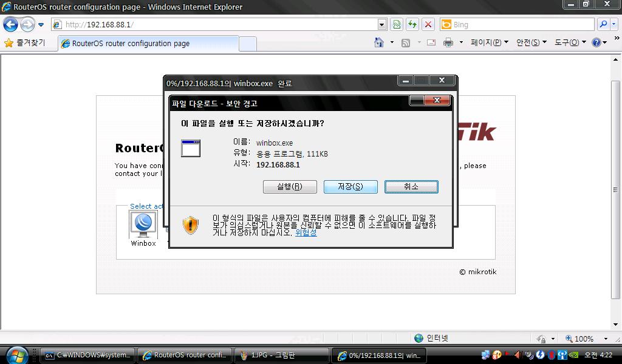Screen dimensions: 622x364
Task: Switch to 0%/192.168.88.1 download taskbar button
Action: pos(379,356)
